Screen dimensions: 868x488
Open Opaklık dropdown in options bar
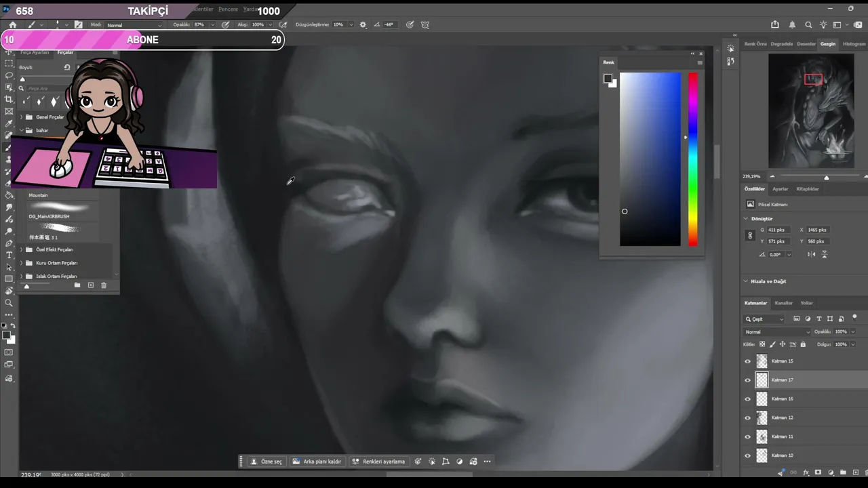(212, 24)
